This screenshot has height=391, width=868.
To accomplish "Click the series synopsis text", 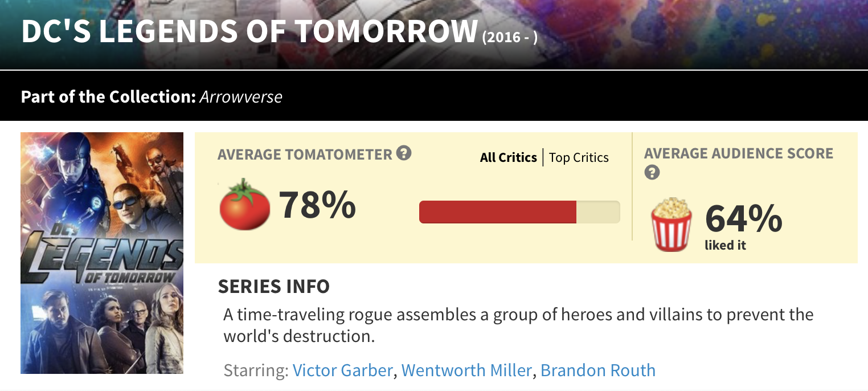I will [518, 325].
